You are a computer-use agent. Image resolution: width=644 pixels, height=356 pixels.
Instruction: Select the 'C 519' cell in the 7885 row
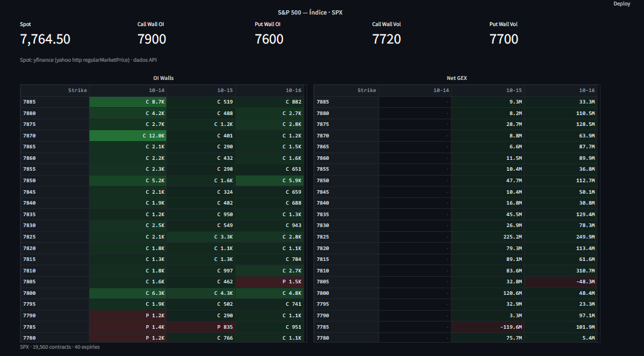(x=201, y=102)
